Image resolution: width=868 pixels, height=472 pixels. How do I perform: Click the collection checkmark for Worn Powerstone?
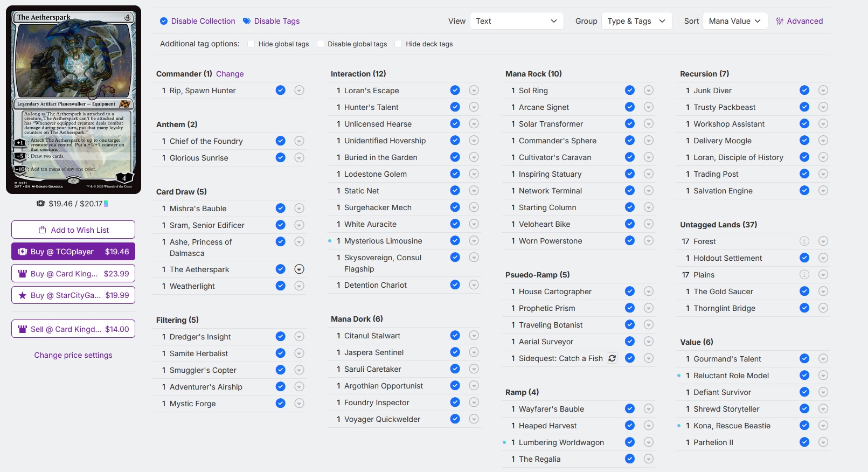click(630, 241)
